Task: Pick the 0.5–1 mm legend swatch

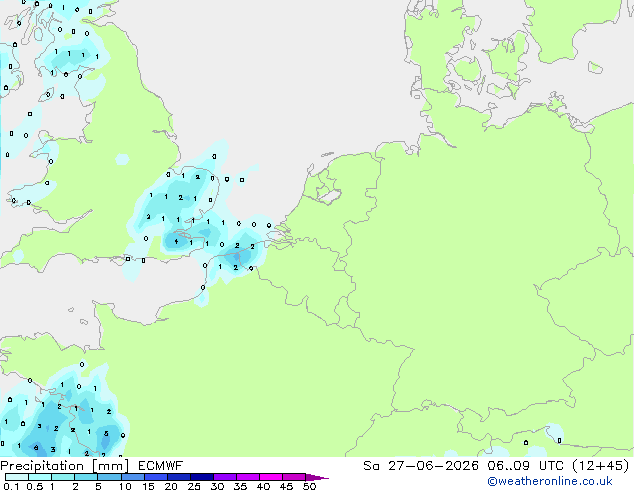Action: tap(40, 477)
